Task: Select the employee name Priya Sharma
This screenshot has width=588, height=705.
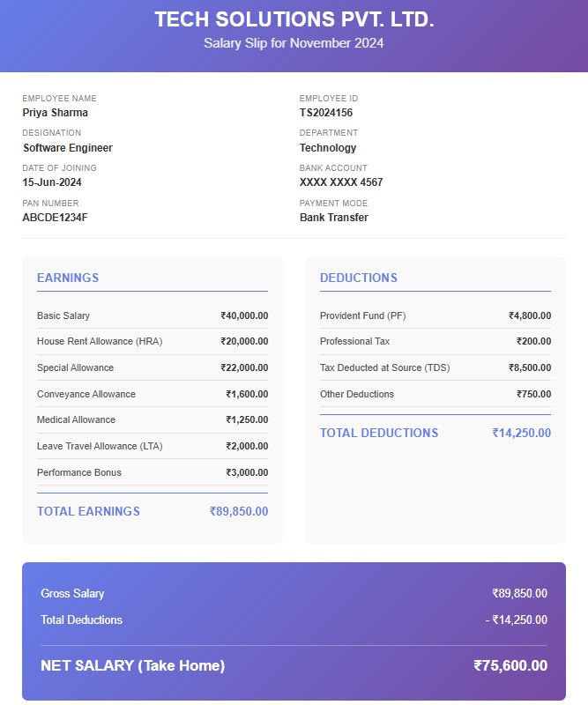Action: click(x=55, y=113)
